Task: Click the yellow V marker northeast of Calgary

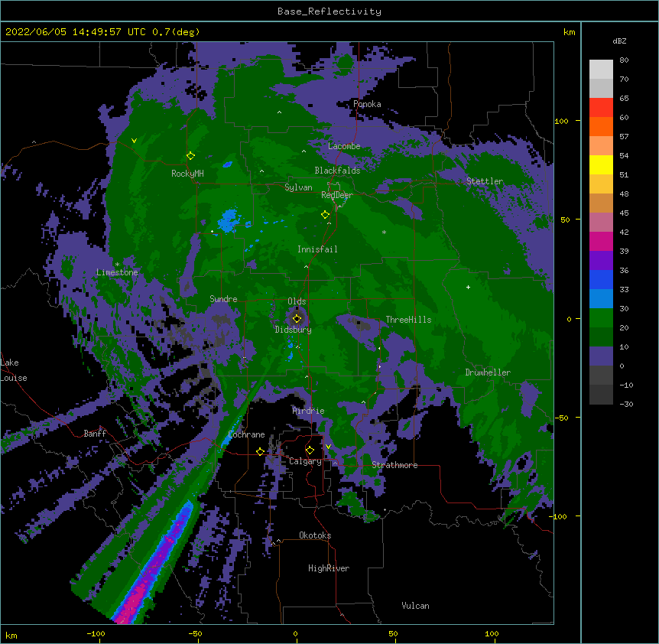Action: tap(328, 447)
